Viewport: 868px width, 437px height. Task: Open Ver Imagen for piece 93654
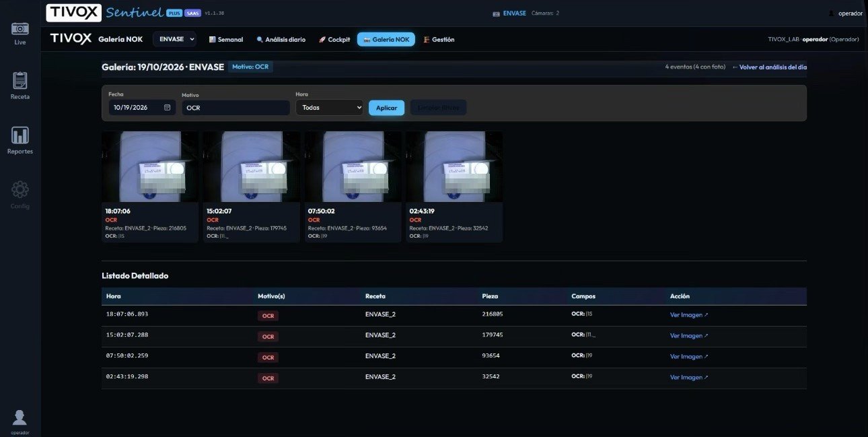pyautogui.click(x=689, y=357)
